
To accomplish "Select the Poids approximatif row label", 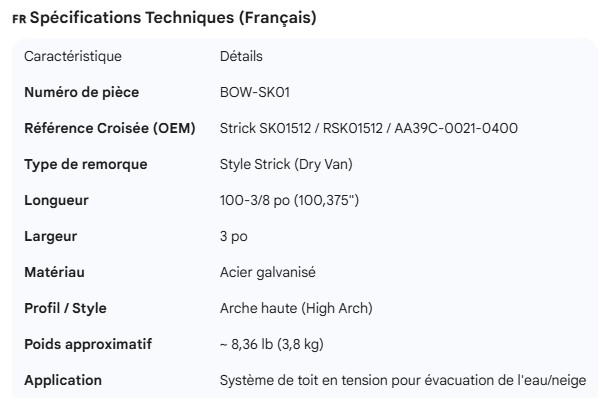I will 88,344.
